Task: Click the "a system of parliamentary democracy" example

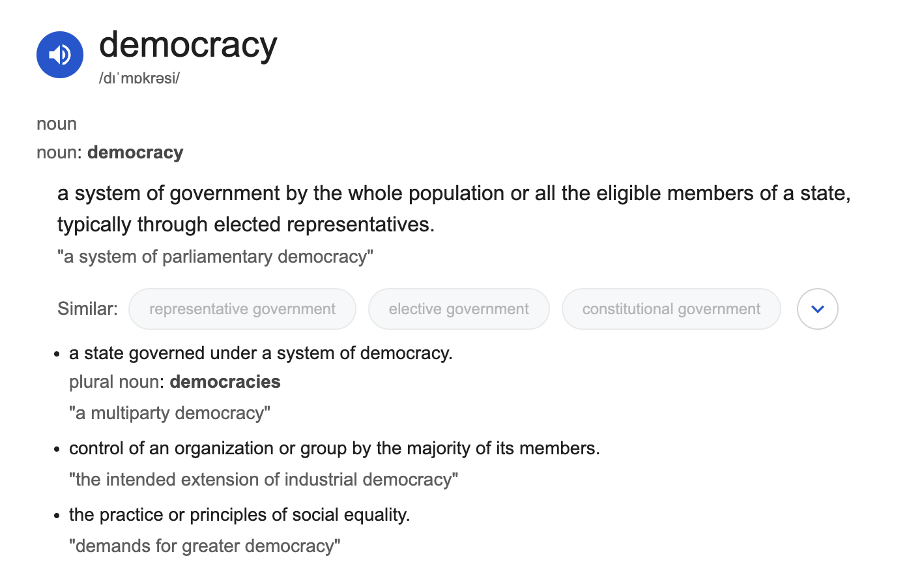Action: (215, 257)
